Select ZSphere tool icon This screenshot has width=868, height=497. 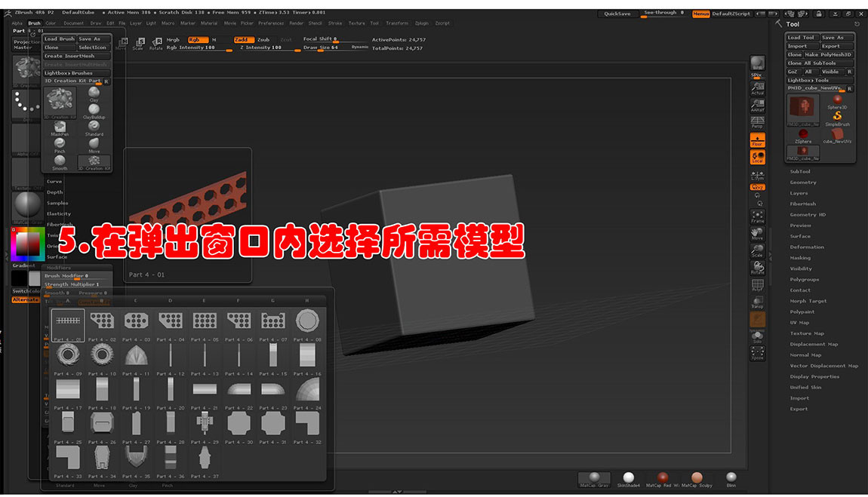pos(802,137)
